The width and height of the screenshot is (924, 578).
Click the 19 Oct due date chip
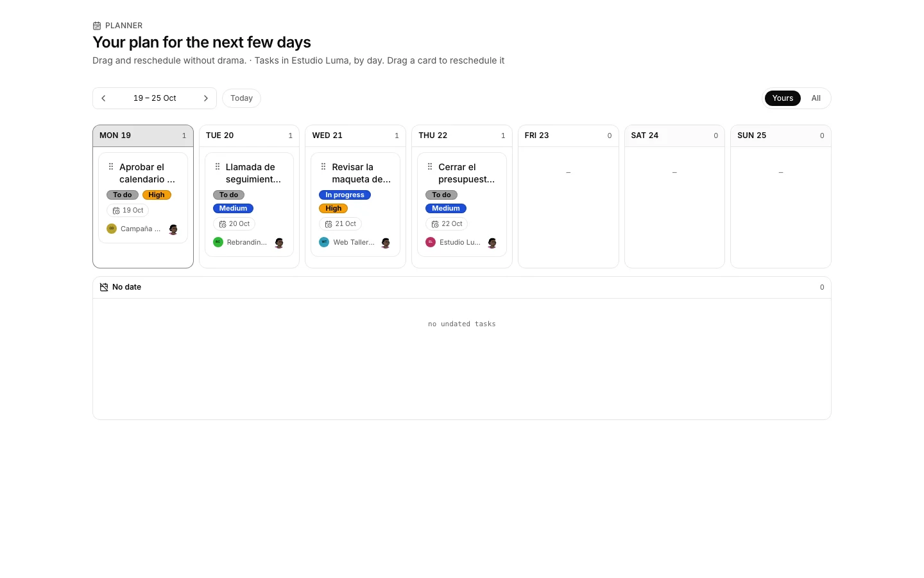coord(128,210)
